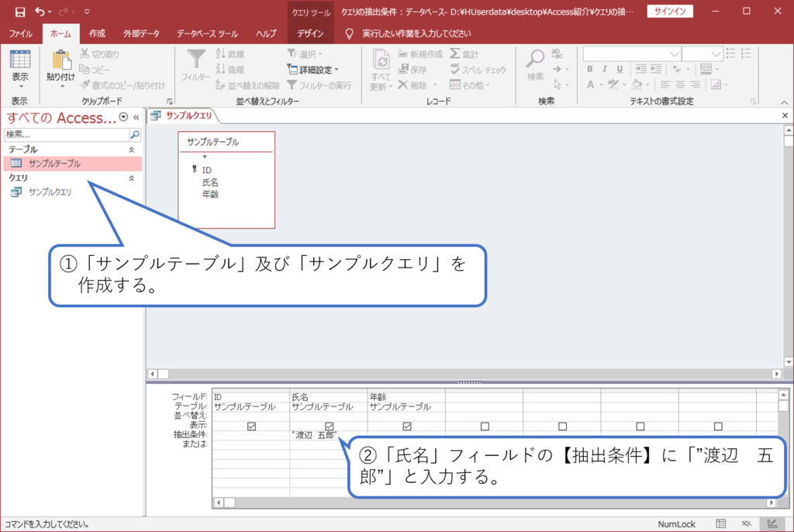
Task: Toggle 表示 checkbox in last visible grid column
Action: pyautogui.click(x=718, y=426)
